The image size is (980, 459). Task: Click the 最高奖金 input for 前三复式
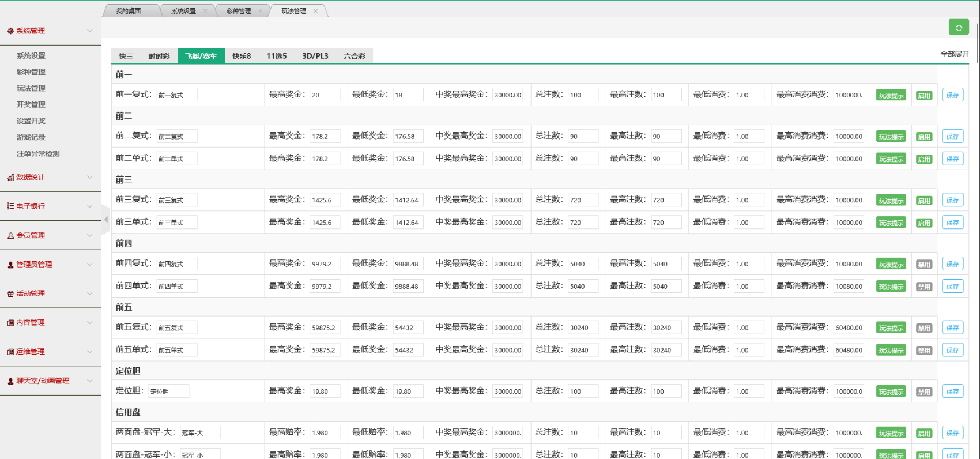(325, 200)
